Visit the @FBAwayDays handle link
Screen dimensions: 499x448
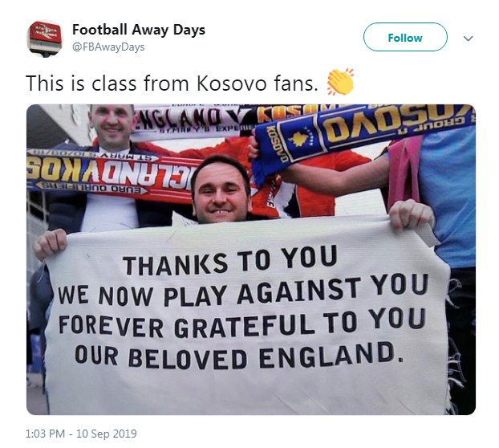point(108,47)
